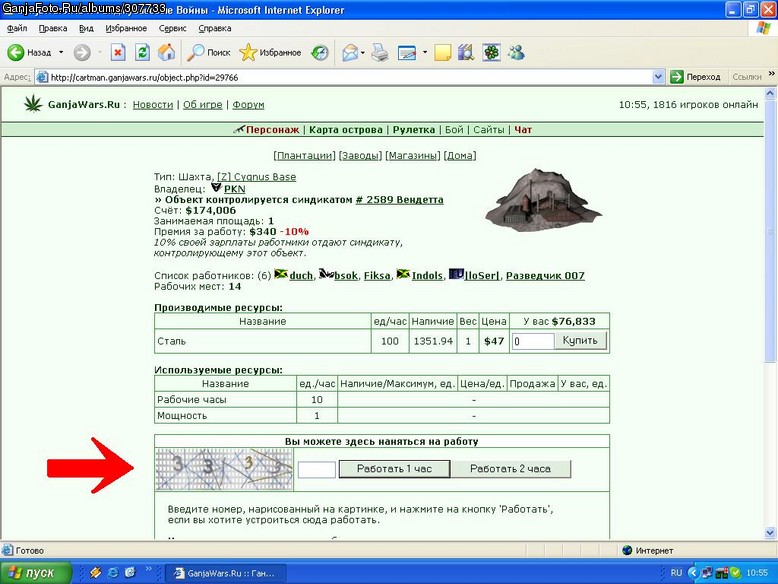The image size is (778, 584).
Task: Click the Refresh page icon
Action: click(142, 52)
